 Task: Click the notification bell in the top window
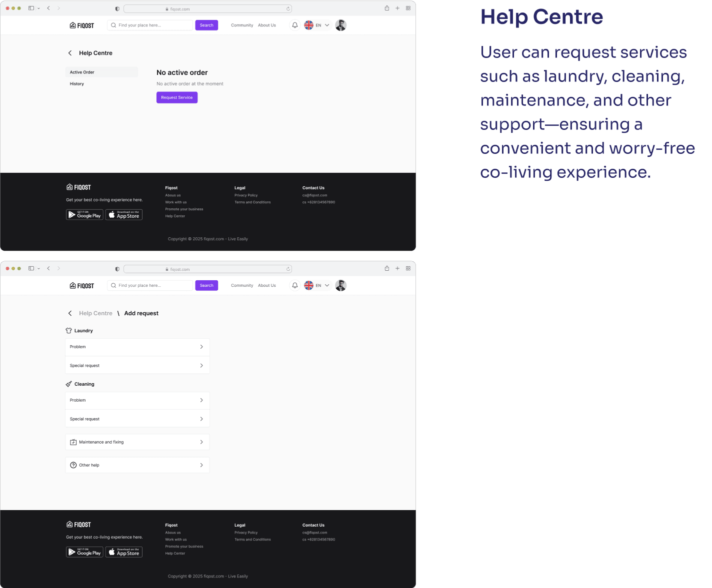(295, 25)
